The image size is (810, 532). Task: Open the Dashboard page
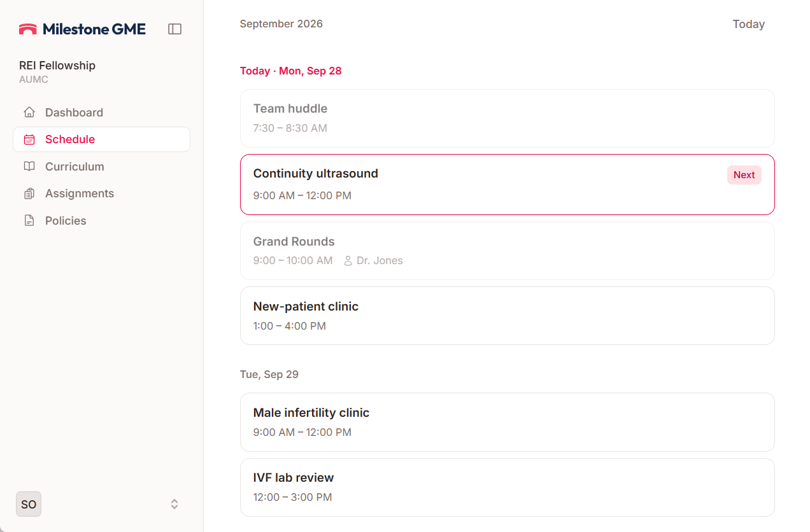[x=101, y=113]
